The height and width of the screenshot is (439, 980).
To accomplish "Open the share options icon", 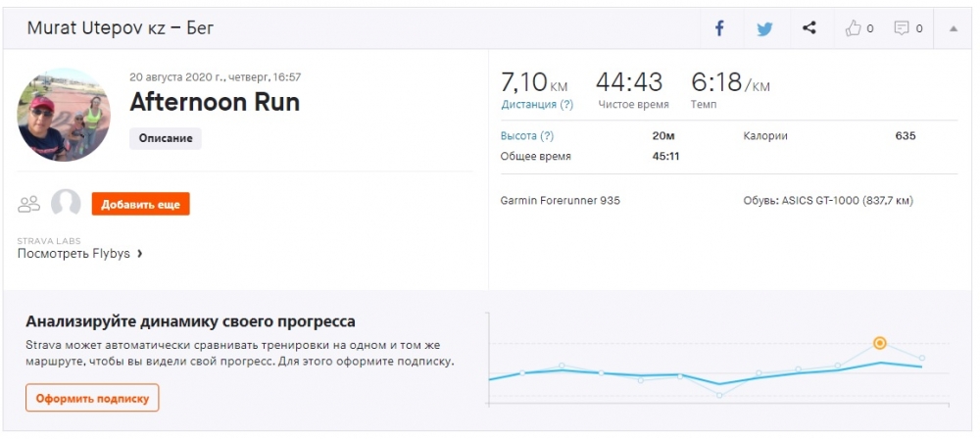I will point(809,28).
